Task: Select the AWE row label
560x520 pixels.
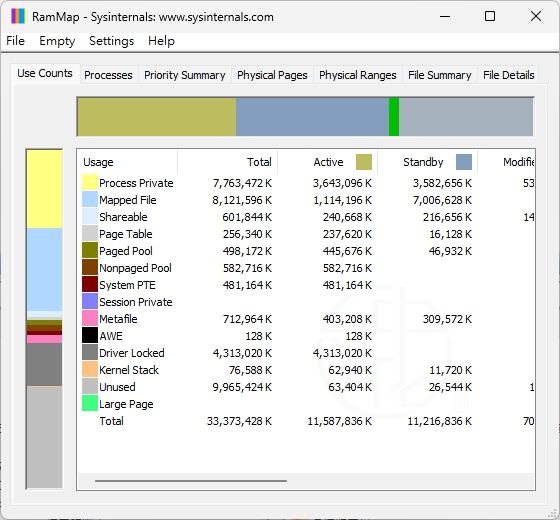Action: click(111, 336)
